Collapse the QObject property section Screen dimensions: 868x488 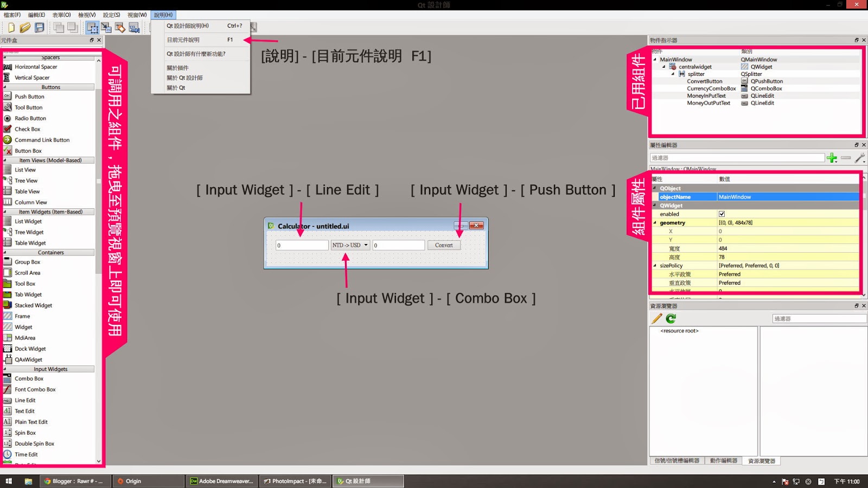coord(655,188)
